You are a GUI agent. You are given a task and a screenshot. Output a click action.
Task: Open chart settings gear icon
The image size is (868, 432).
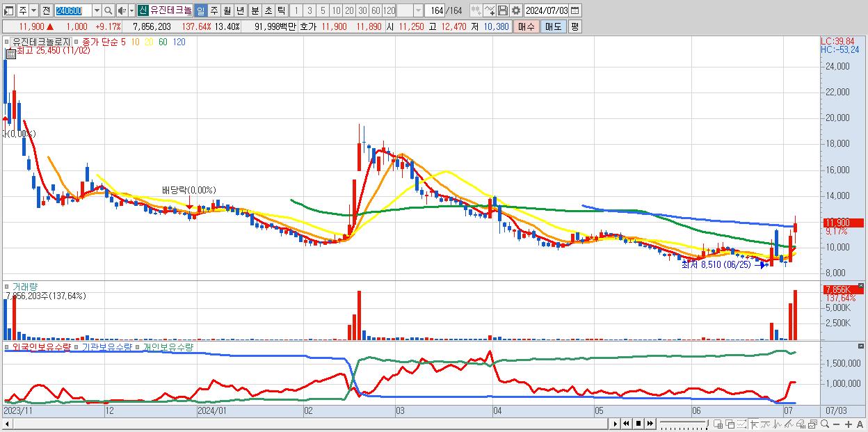coord(515,10)
